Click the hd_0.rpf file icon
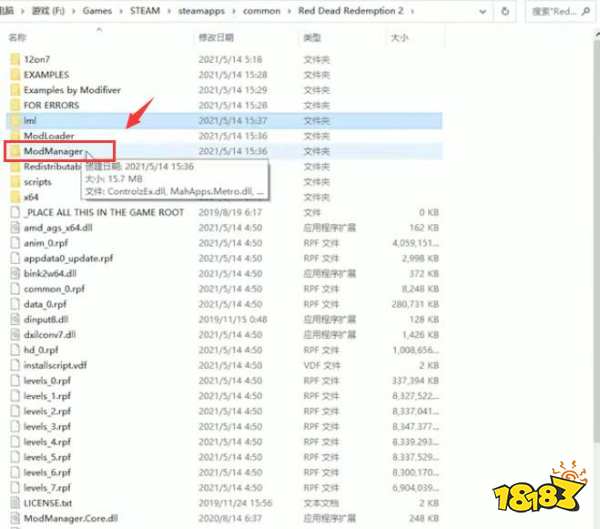Viewport: 600px width, 529px height. [x=15, y=350]
